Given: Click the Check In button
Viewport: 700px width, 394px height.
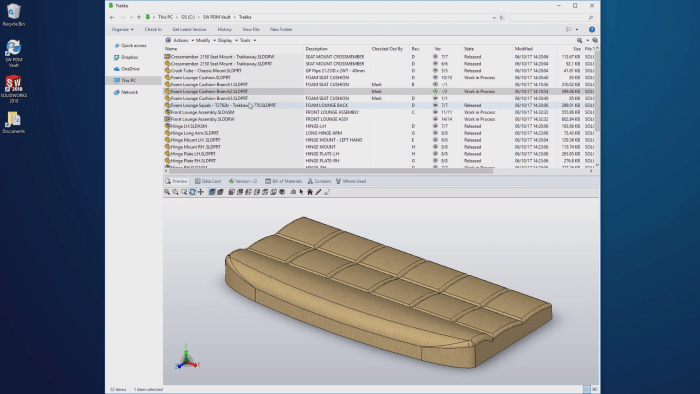Looking at the screenshot, I should tap(153, 29).
